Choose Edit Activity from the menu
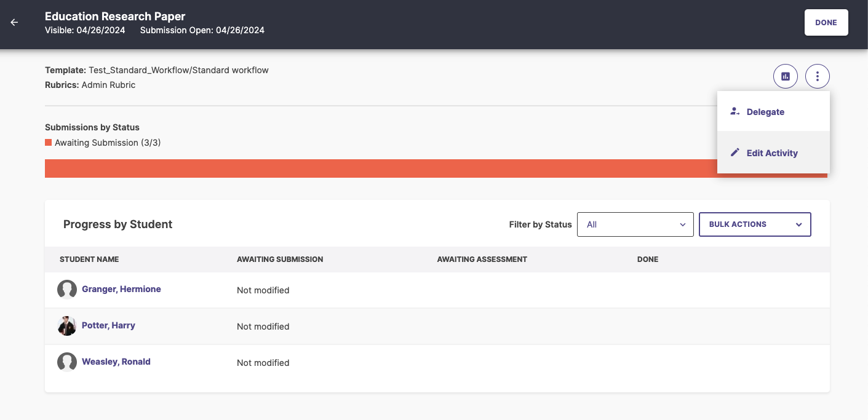This screenshot has height=420, width=868. [771, 153]
